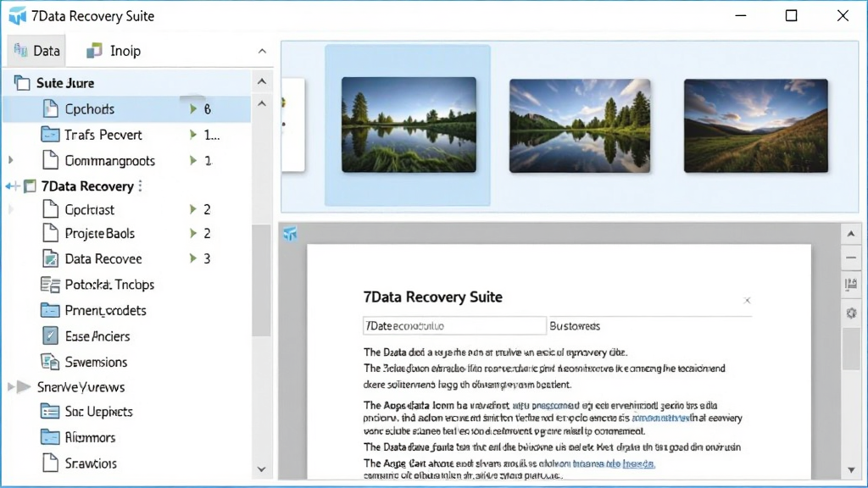Expand the Gommangnoots tree node
This screenshot has width=868, height=488.
point(10,160)
